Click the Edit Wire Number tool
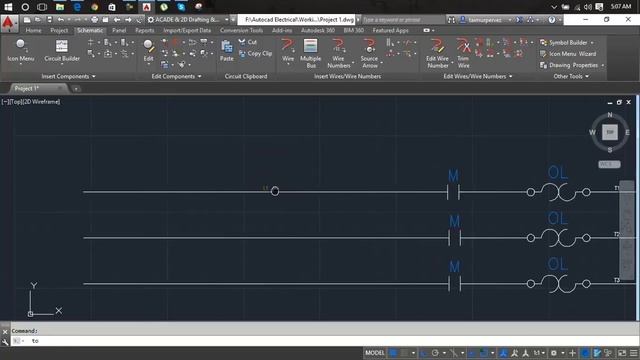 tap(438, 53)
